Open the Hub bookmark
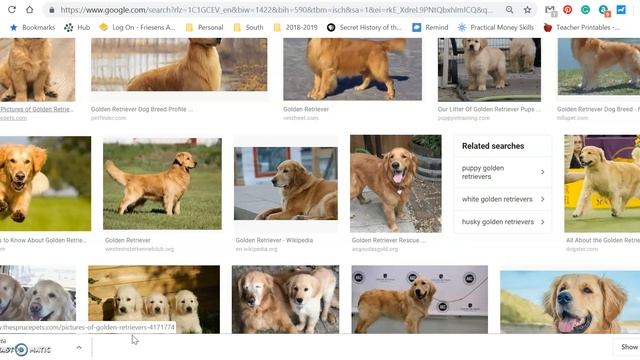Screen dimensions: 640x360 tap(77, 27)
